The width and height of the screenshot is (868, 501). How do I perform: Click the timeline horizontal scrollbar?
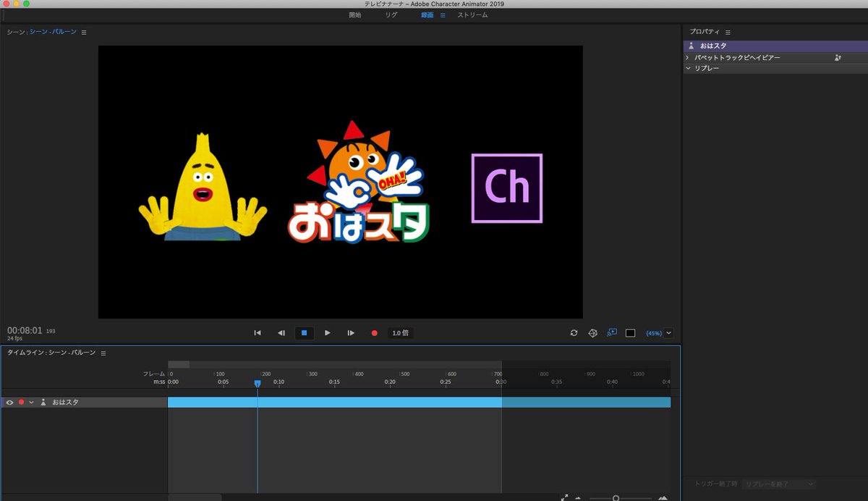(195, 497)
